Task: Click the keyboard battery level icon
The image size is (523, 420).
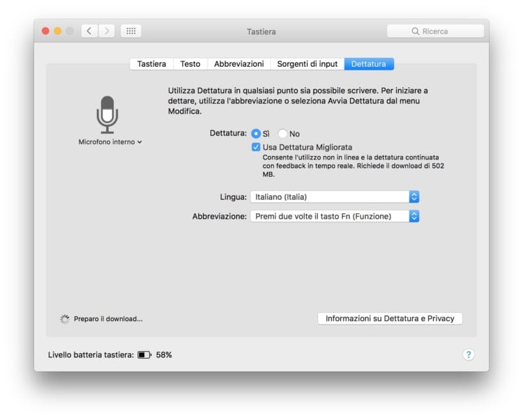Action: click(144, 355)
